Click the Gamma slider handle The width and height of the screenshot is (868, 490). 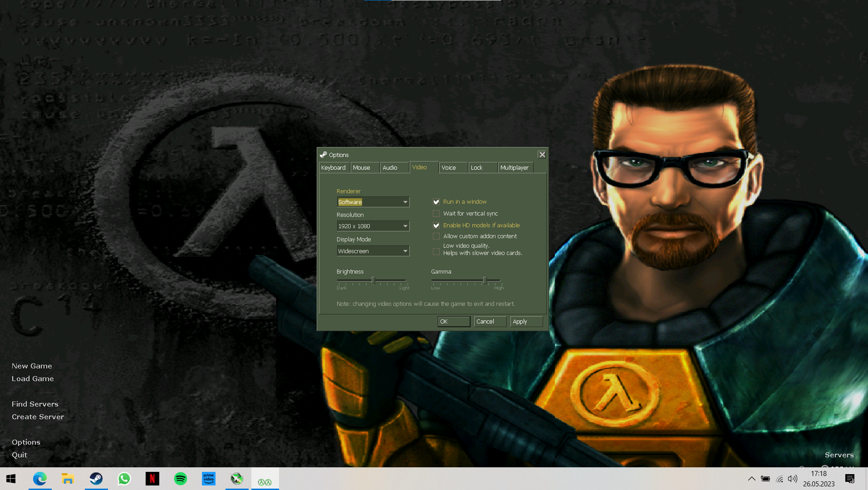tap(485, 280)
